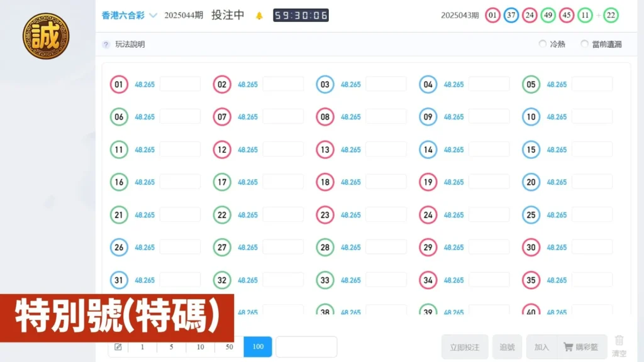Screen dimensions: 644x362
Task: Select number ball 01
Action: point(119,85)
